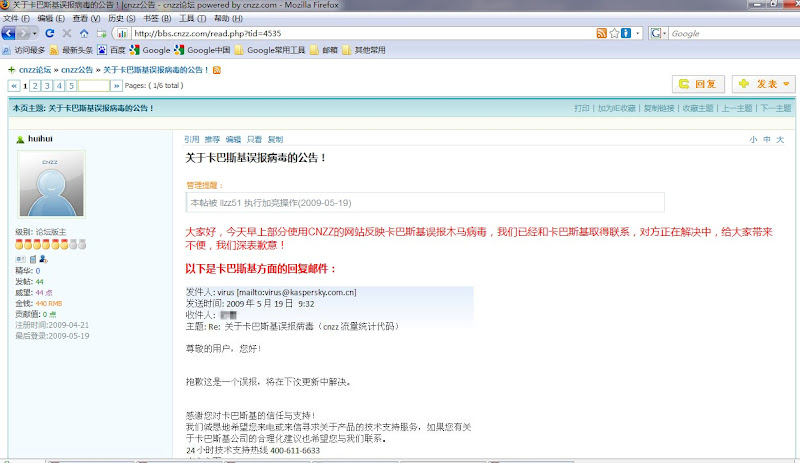The height and width of the screenshot is (463, 800).
Task: Click the 只看 author-only link
Action: coord(254,139)
